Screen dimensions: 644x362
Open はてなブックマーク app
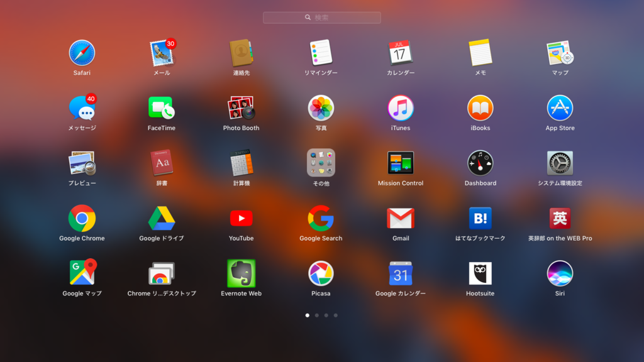[x=480, y=218]
